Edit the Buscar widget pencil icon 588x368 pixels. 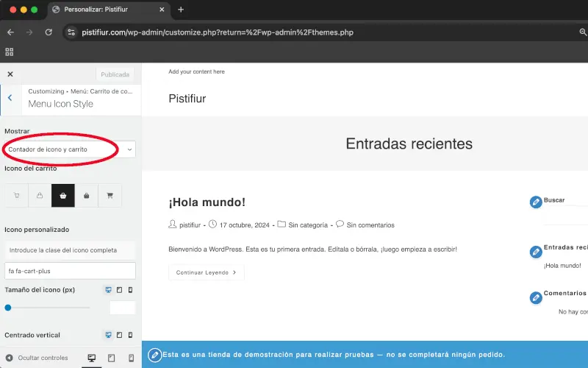tap(536, 202)
